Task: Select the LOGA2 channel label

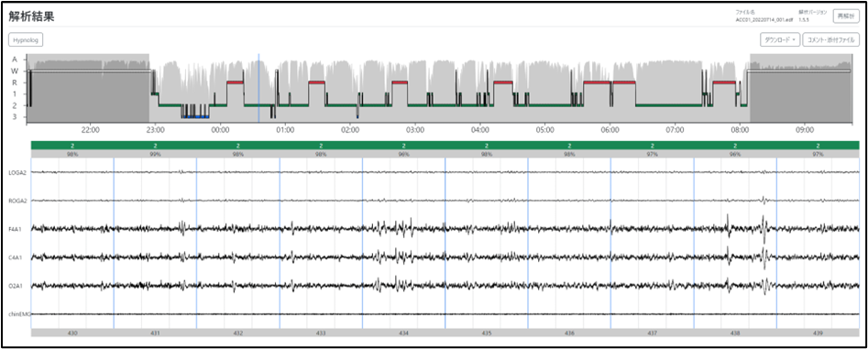Action: click(x=17, y=172)
